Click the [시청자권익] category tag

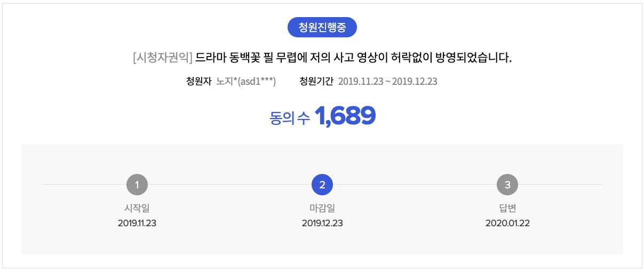click(162, 57)
